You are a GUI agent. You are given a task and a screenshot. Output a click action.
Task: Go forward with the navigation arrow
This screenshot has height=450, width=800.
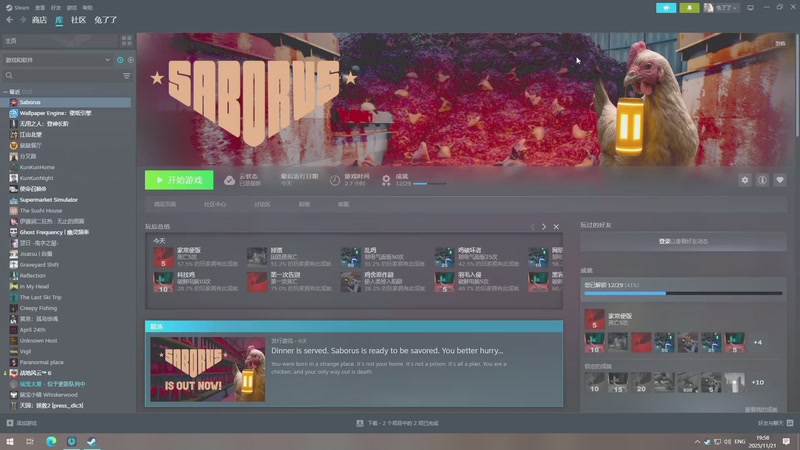[22, 20]
